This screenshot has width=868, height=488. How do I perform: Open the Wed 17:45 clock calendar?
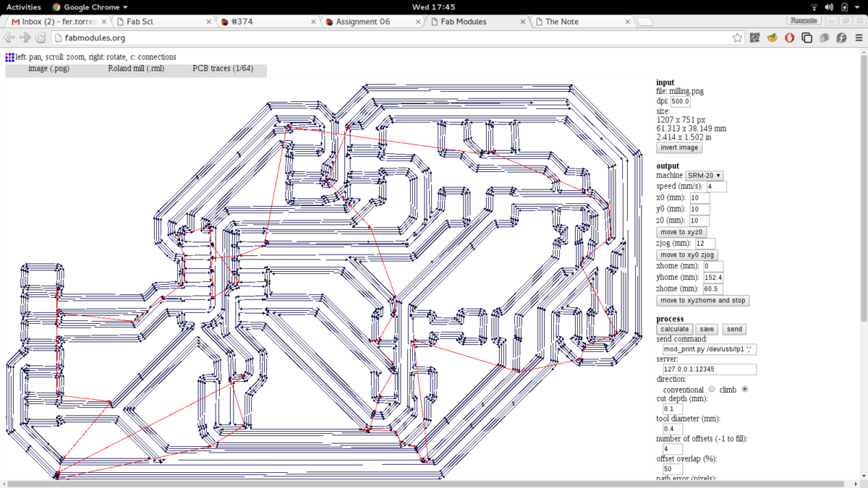point(433,7)
